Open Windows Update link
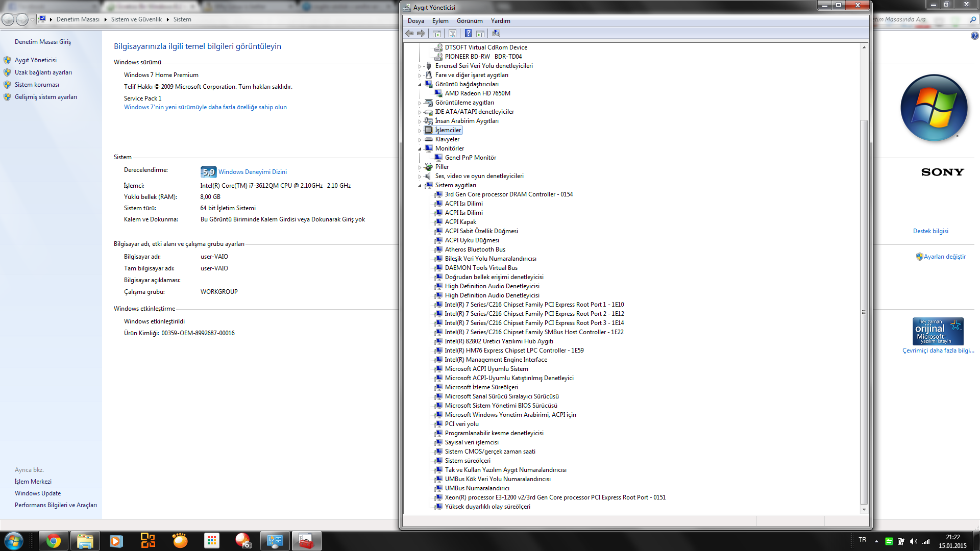 38,493
